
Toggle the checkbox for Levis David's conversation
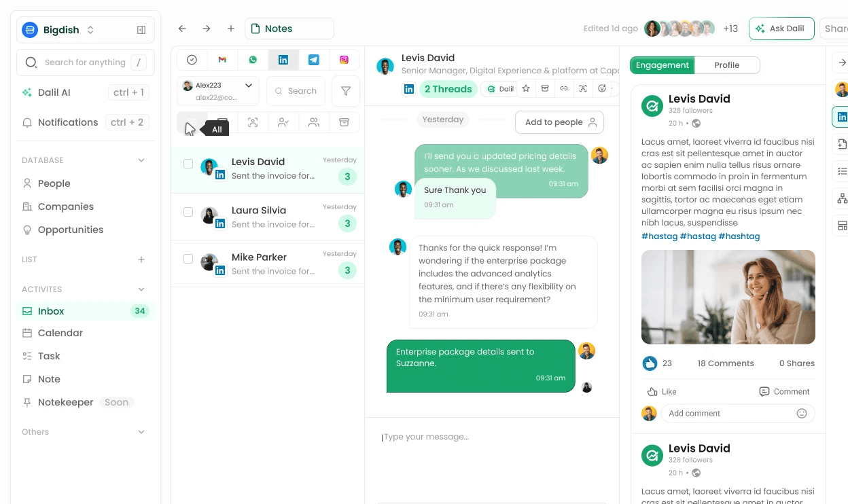click(188, 163)
